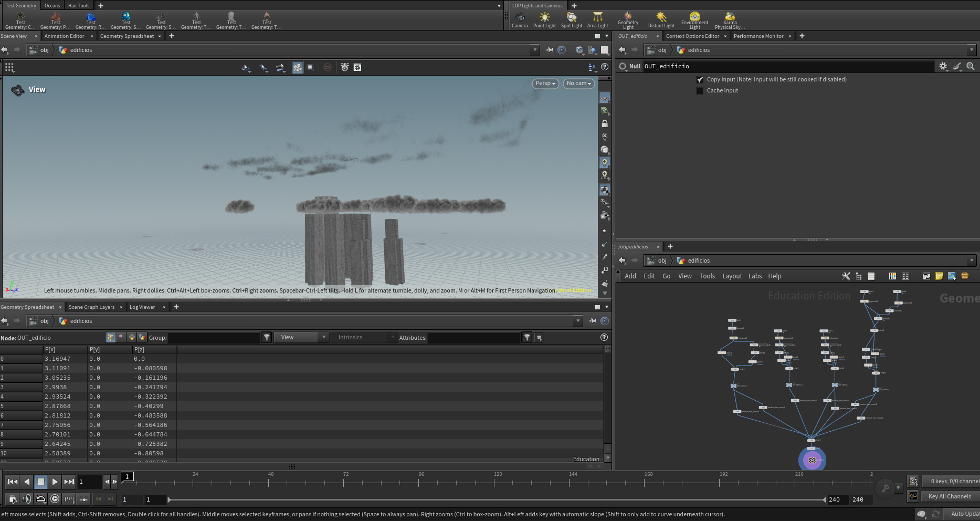Image resolution: width=980 pixels, height=521 pixels.
Task: Expand the network editor path dropdown arrow
Action: pos(972,261)
